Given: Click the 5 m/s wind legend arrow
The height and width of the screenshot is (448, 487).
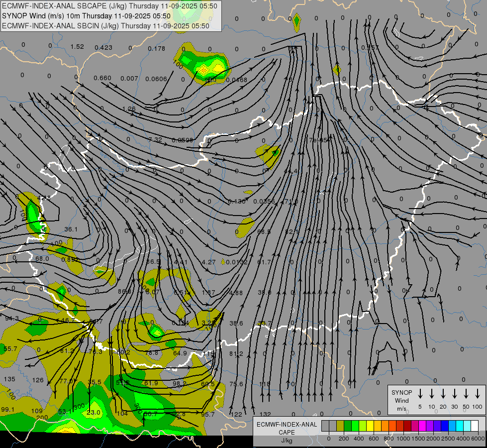Looking at the screenshot, I should [420, 394].
